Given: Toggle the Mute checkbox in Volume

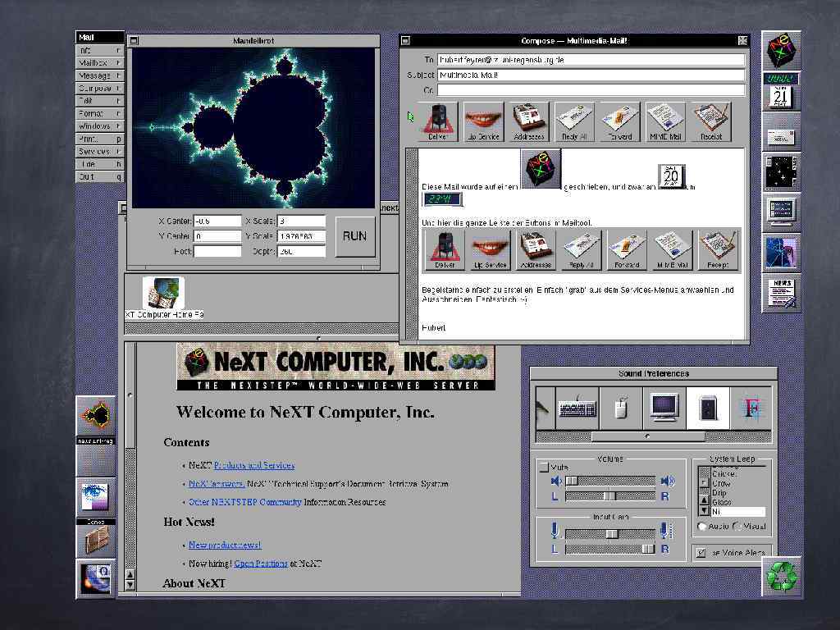Looking at the screenshot, I should pos(545,467).
